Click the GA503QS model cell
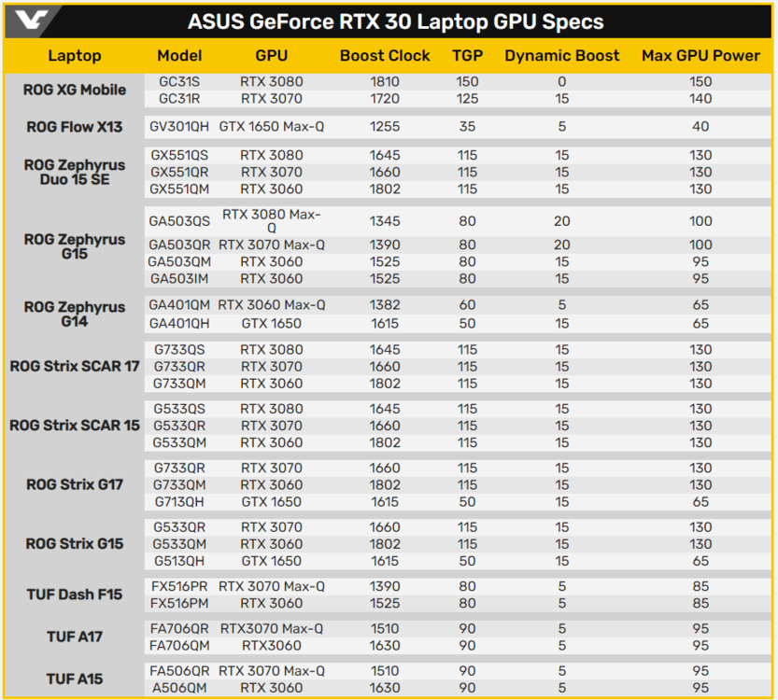Screen dimensions: 778x700 (x=179, y=222)
